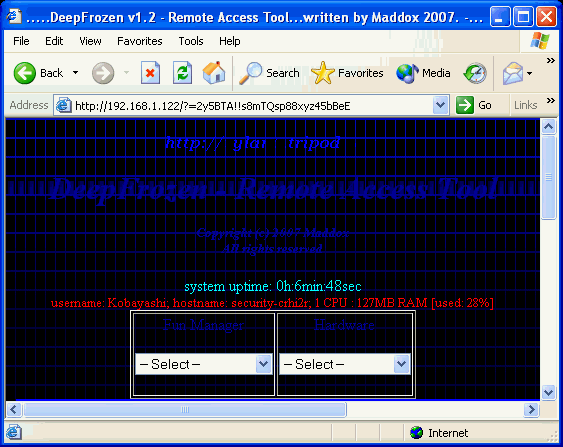Image resolution: width=563 pixels, height=447 pixels.
Task: Open the Fun Manager Select dropdown
Action: pos(204,364)
